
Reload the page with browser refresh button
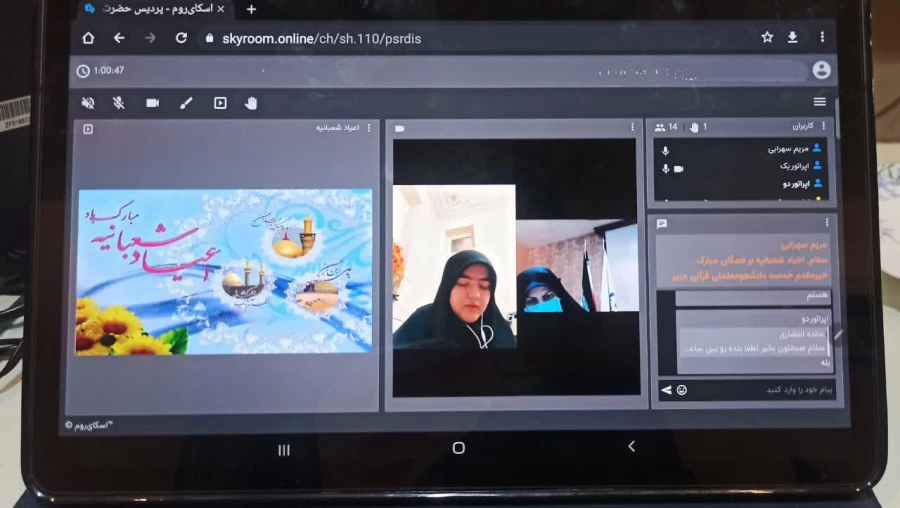tap(181, 38)
